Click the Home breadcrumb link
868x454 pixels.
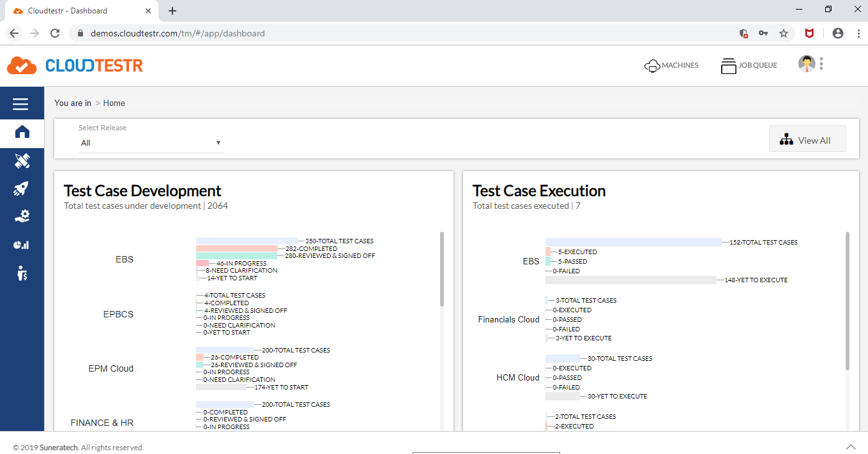coord(114,103)
